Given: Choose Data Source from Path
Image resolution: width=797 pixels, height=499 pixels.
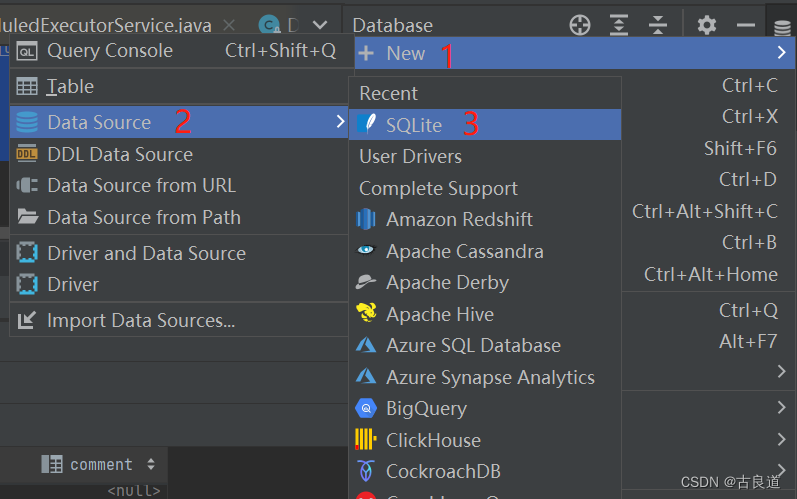Looking at the screenshot, I should pos(179,217).
